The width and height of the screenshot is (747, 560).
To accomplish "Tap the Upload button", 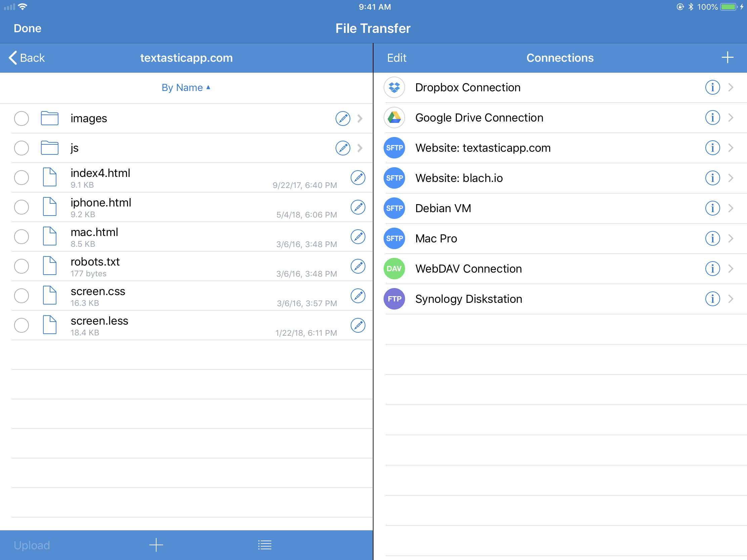I will pyautogui.click(x=32, y=545).
